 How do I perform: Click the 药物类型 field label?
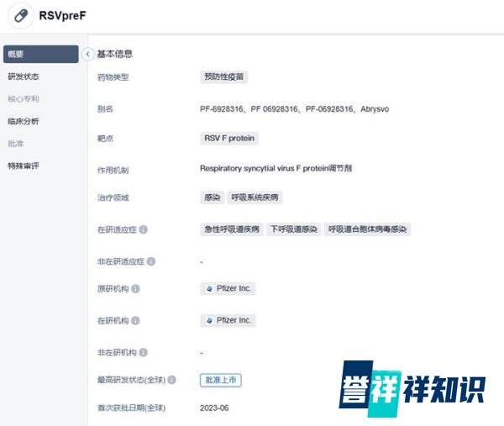pyautogui.click(x=113, y=77)
